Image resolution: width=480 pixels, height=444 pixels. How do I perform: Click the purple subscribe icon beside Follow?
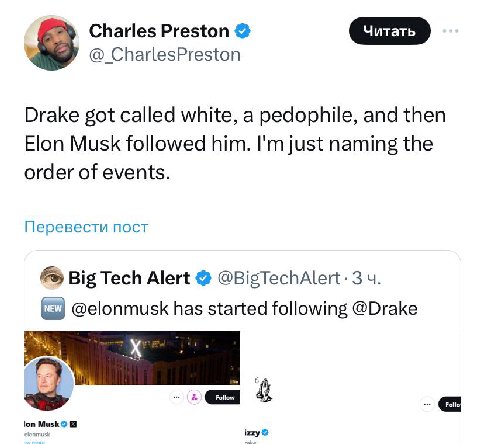pos(194,397)
